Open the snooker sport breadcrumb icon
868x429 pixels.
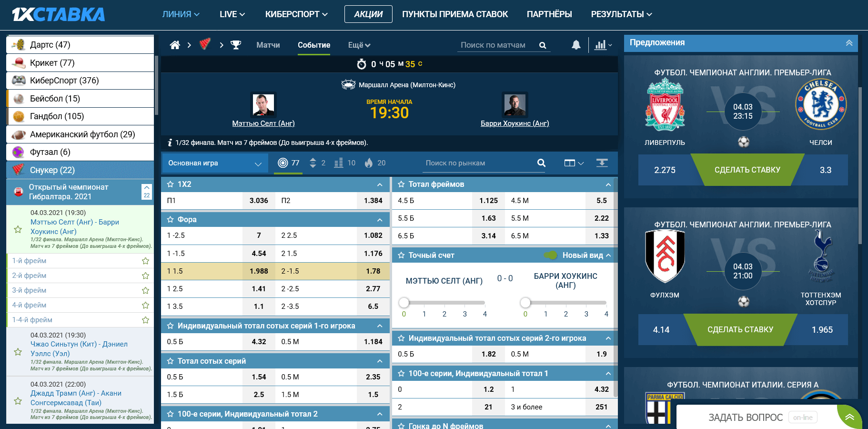pos(205,44)
